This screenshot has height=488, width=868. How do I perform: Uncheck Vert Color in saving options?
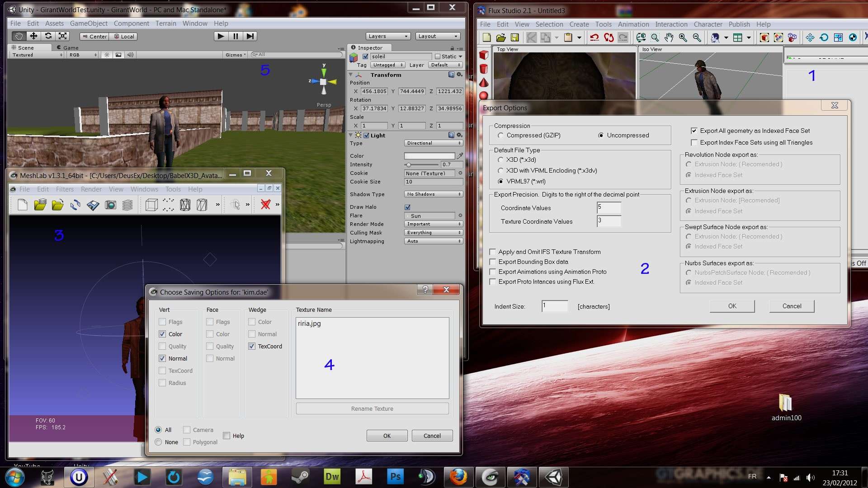(162, 334)
